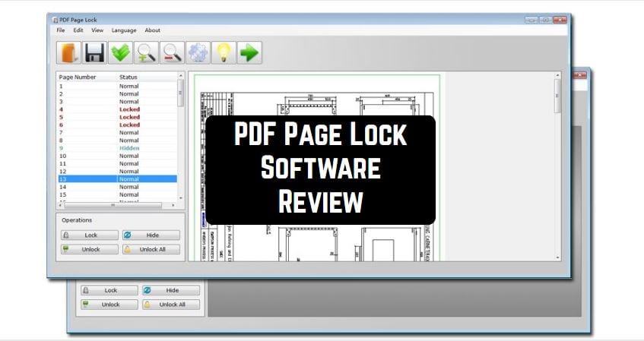Select highlighted page 13 row

[117, 179]
